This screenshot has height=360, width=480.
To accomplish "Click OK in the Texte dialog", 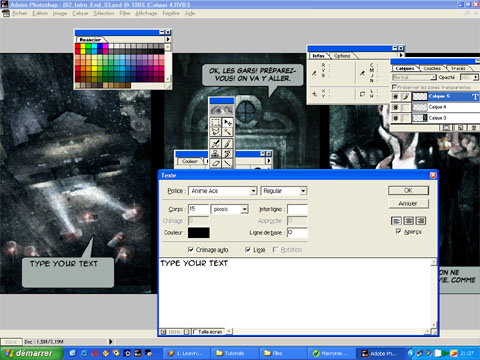I will [408, 191].
